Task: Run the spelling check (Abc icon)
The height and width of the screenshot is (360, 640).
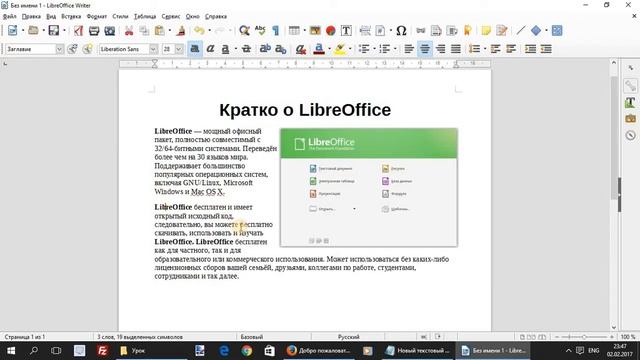Action: 260,31
